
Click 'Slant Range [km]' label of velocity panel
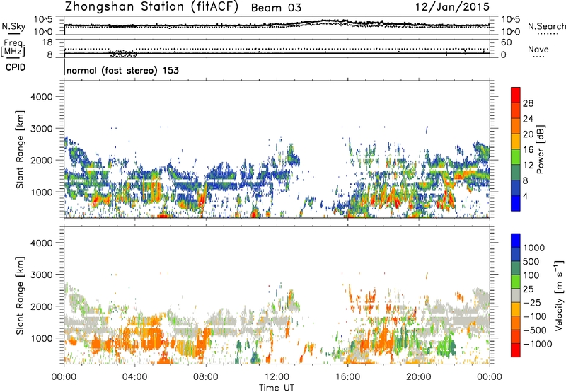tap(20, 296)
